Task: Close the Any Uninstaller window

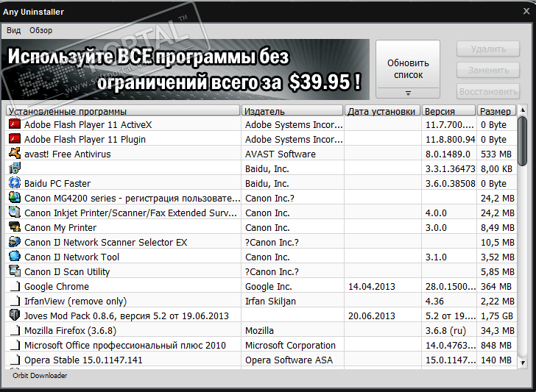Action: (x=526, y=11)
